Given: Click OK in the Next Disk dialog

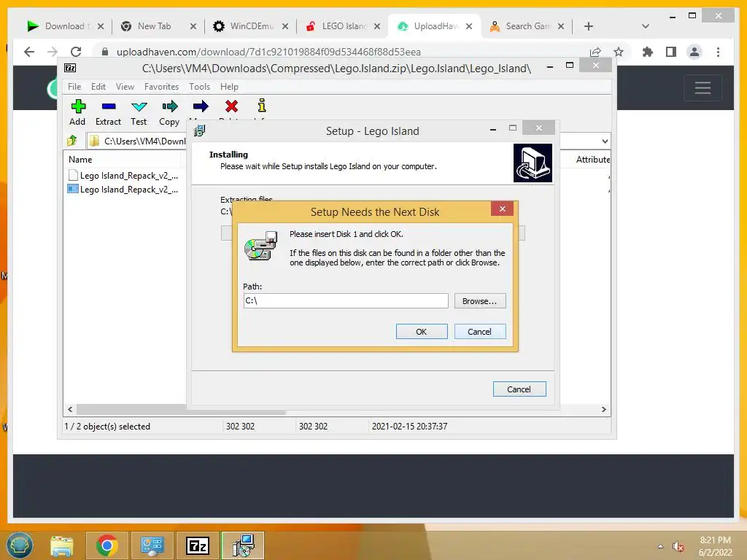Looking at the screenshot, I should click(x=422, y=332).
